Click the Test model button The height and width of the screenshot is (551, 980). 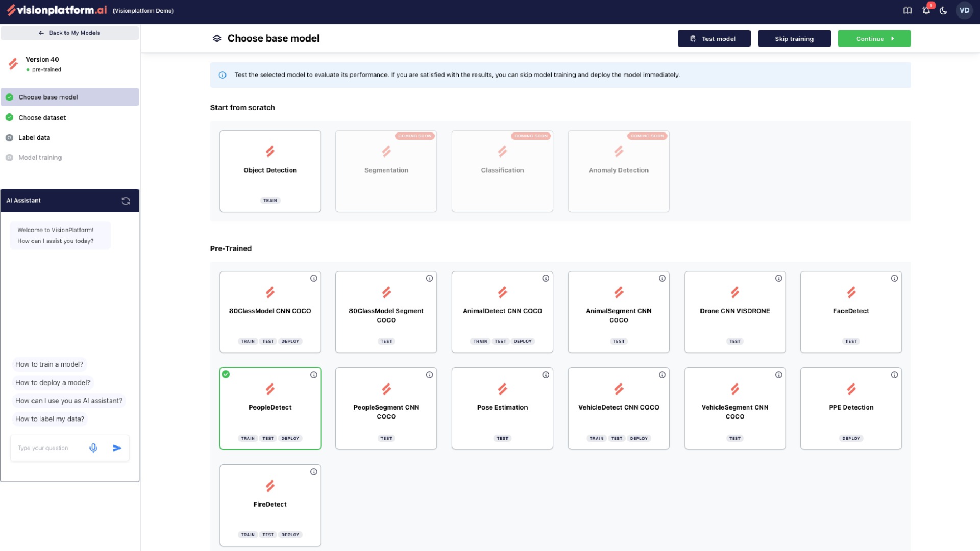[714, 39]
